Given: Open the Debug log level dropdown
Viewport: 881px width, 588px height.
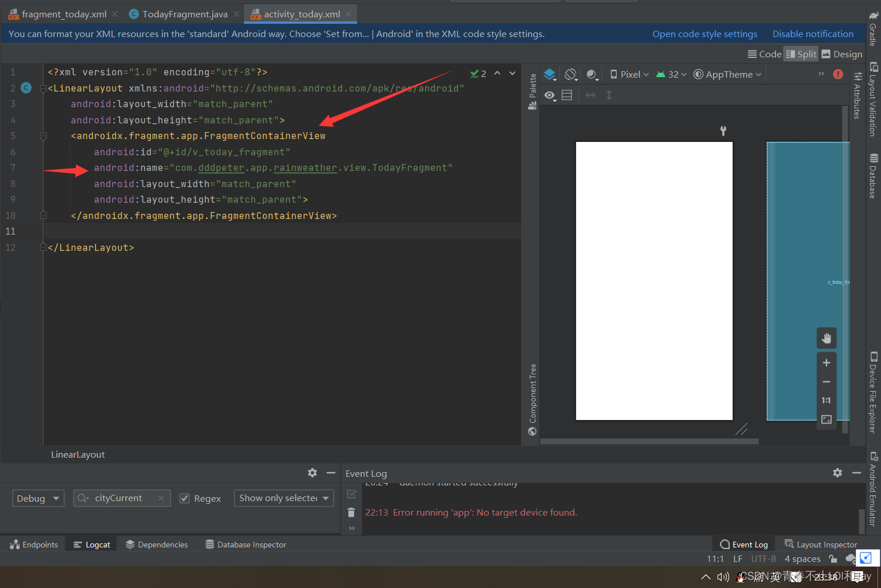Looking at the screenshot, I should coord(38,498).
